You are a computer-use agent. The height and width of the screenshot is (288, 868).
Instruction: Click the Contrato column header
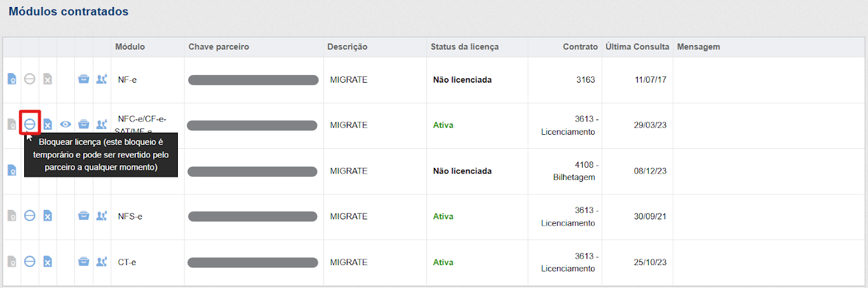(580, 47)
